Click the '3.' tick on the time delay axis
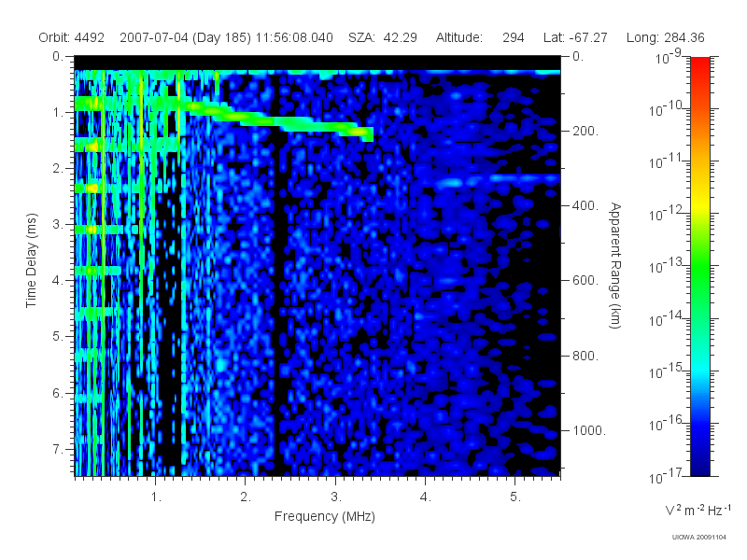The image size is (747, 560). point(58,225)
